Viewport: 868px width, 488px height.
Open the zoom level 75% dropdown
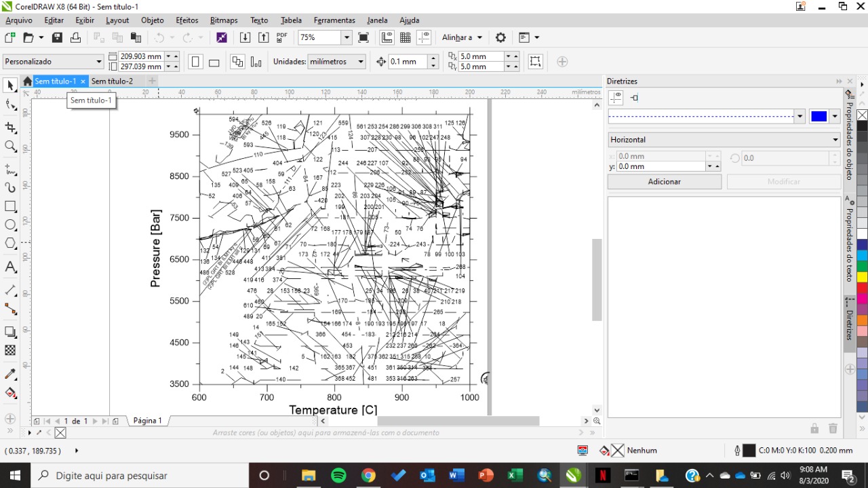tap(347, 38)
